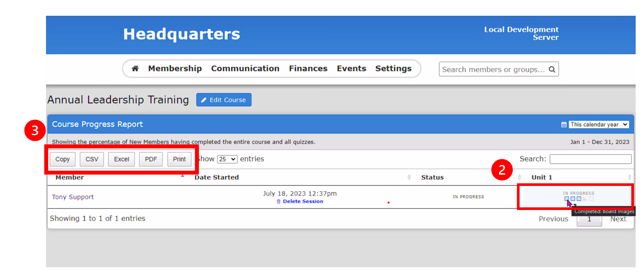Open the Settings menu

pos(393,69)
